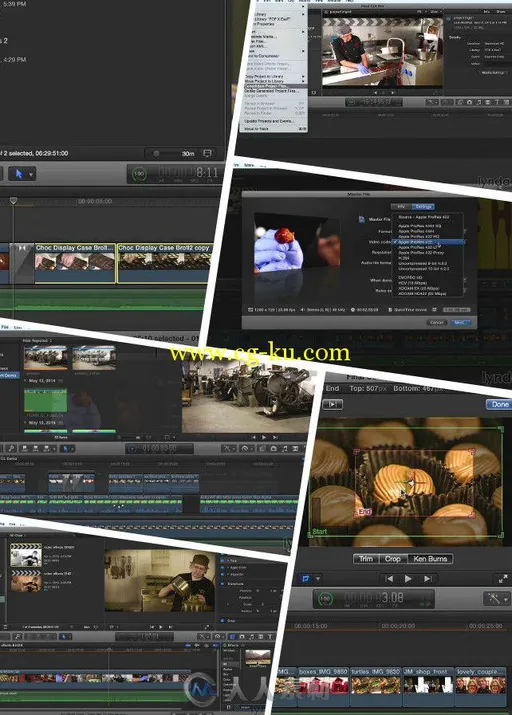The image size is (512, 715).
Task: Select the Choc Display Case Broll2 copy clip
Action: pos(165,263)
